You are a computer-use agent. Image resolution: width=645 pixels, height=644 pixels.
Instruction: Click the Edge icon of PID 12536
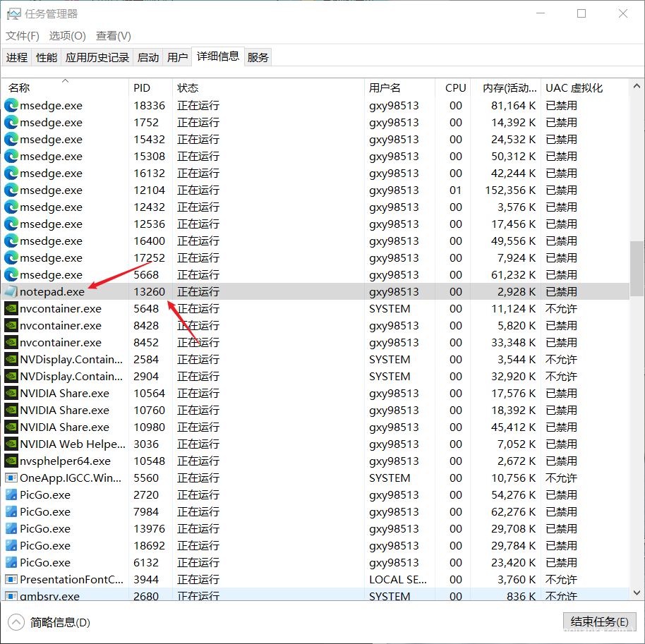tap(11, 224)
